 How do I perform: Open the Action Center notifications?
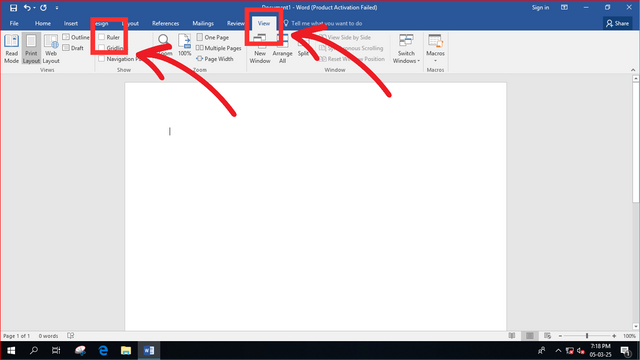pyautogui.click(x=625, y=351)
